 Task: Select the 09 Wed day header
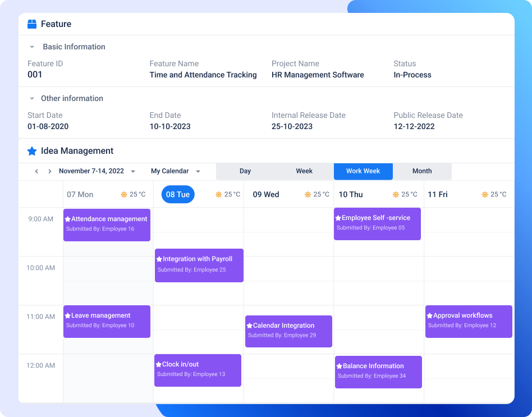coord(266,195)
